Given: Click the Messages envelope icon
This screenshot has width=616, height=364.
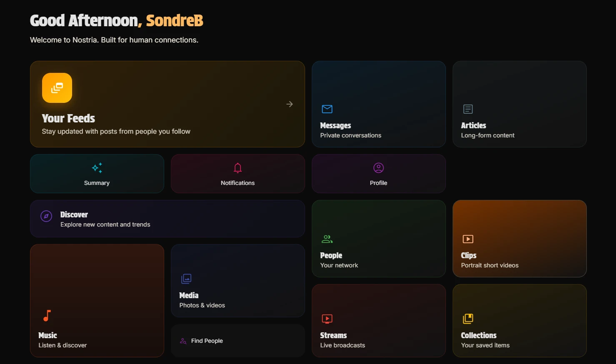Looking at the screenshot, I should [x=327, y=109].
